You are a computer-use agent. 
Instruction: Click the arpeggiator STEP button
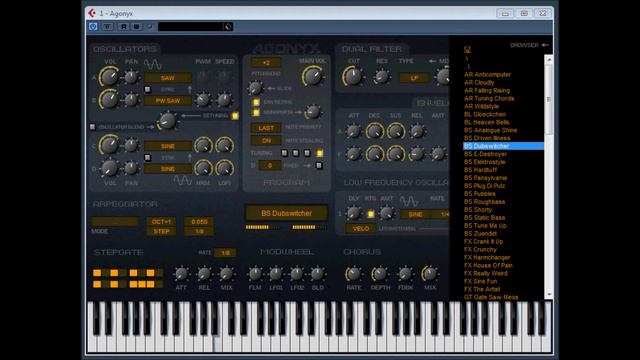pyautogui.click(x=161, y=231)
